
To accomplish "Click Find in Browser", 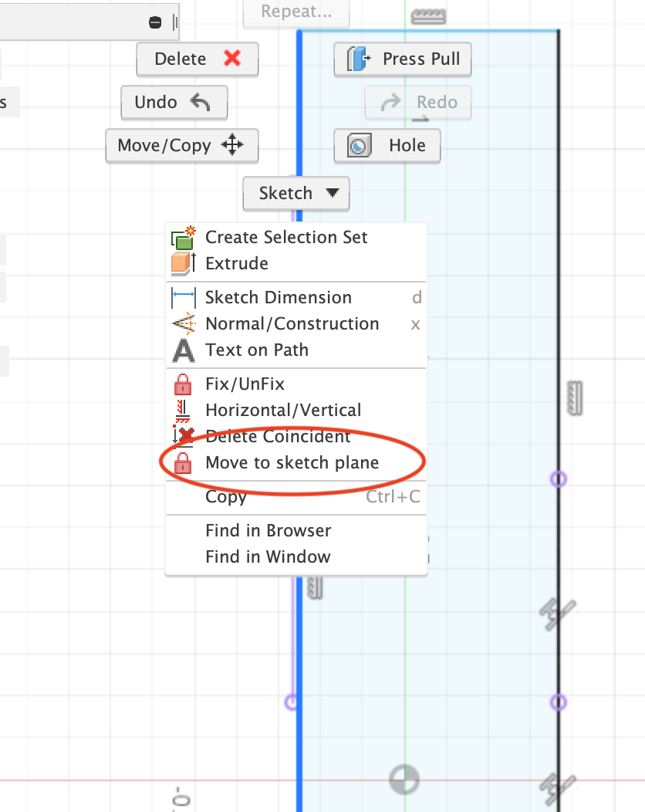I will coord(268,530).
